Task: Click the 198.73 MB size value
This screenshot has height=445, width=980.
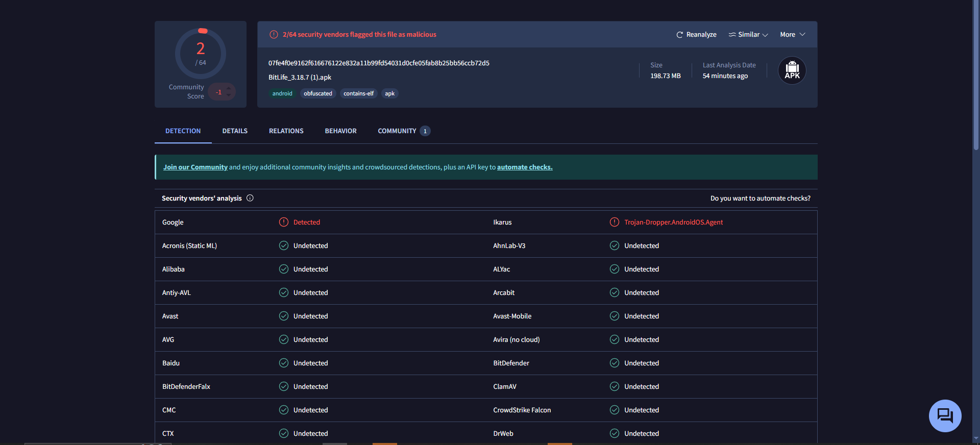Action: (x=666, y=76)
